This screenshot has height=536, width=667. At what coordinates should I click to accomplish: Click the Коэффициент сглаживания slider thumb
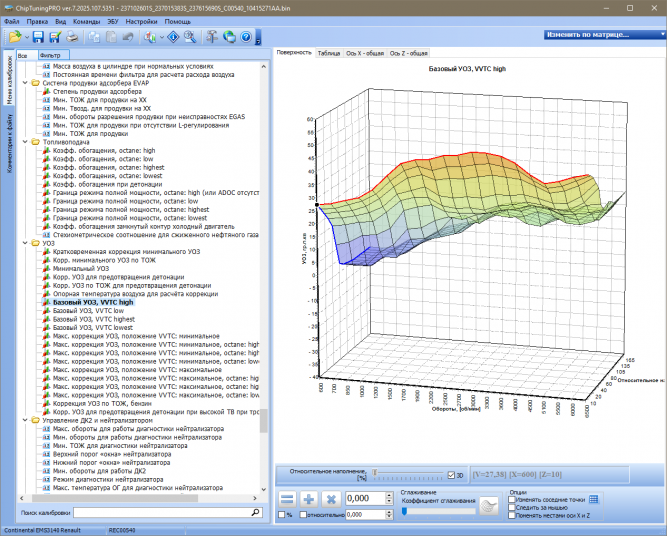405,511
